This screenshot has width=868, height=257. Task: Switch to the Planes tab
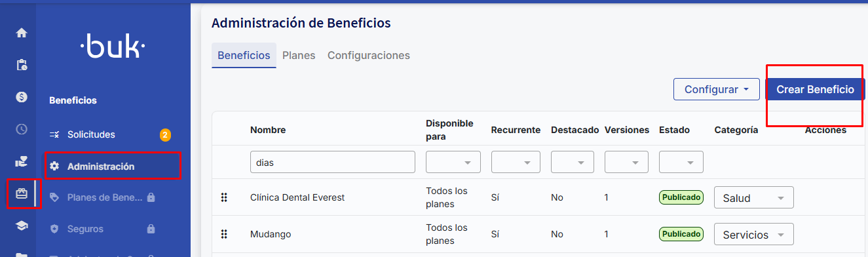tap(299, 56)
